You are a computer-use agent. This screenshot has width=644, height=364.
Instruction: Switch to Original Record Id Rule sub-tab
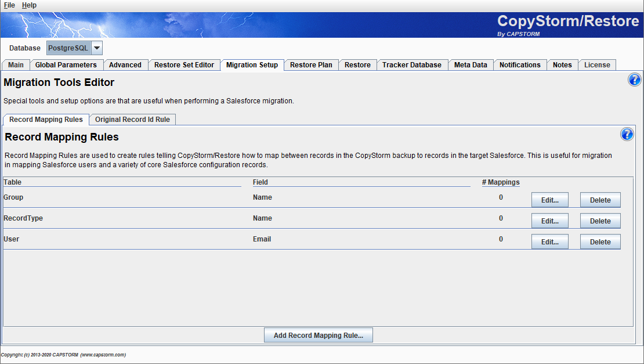[x=132, y=120]
